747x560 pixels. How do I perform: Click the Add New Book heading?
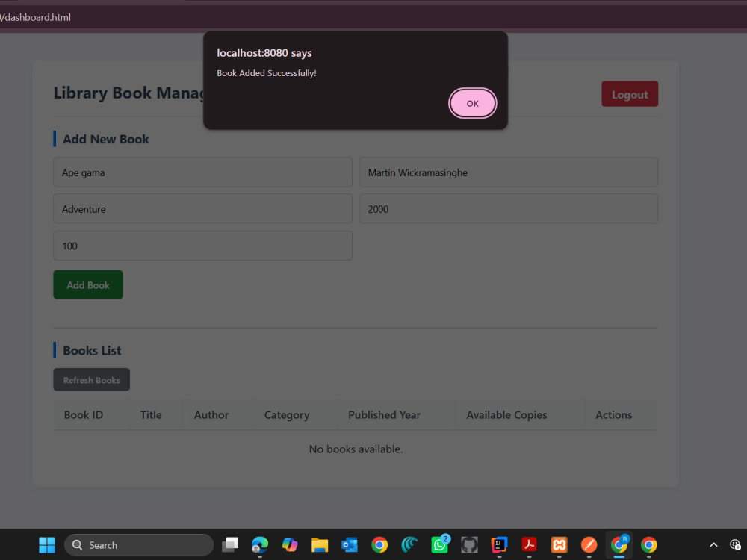click(x=106, y=139)
